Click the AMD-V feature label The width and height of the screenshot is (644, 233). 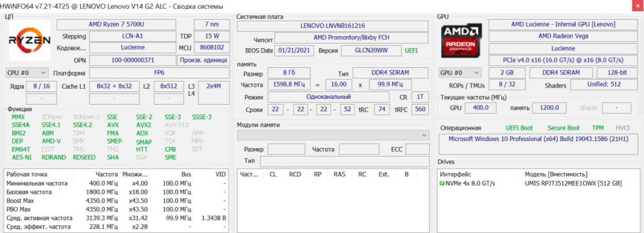pos(51,141)
